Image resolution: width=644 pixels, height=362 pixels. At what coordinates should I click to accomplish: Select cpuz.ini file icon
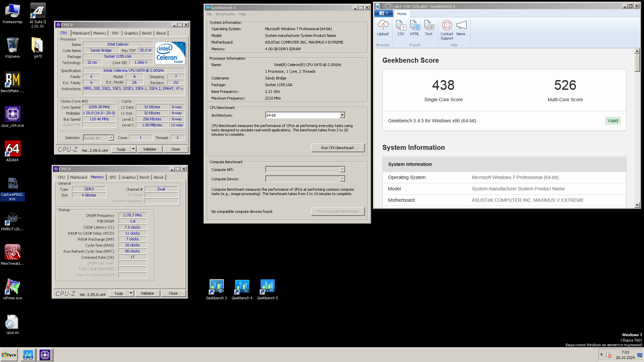click(12, 324)
